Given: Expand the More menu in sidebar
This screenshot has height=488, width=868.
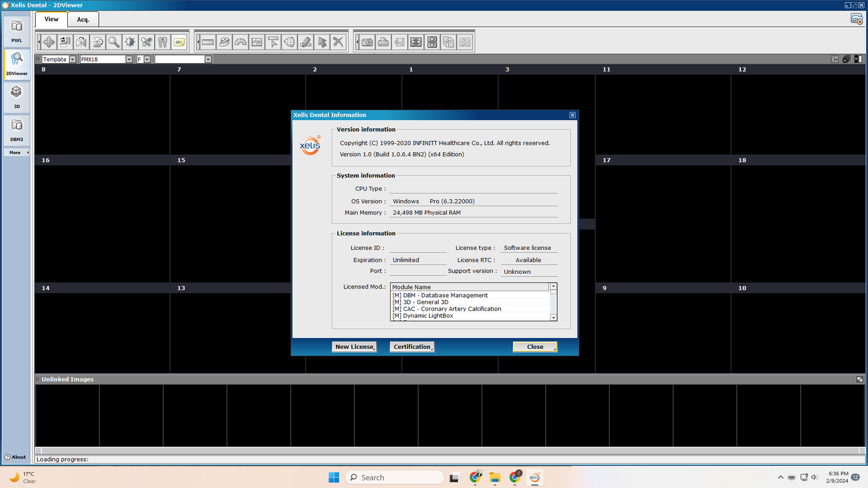Looking at the screenshot, I should 17,152.
